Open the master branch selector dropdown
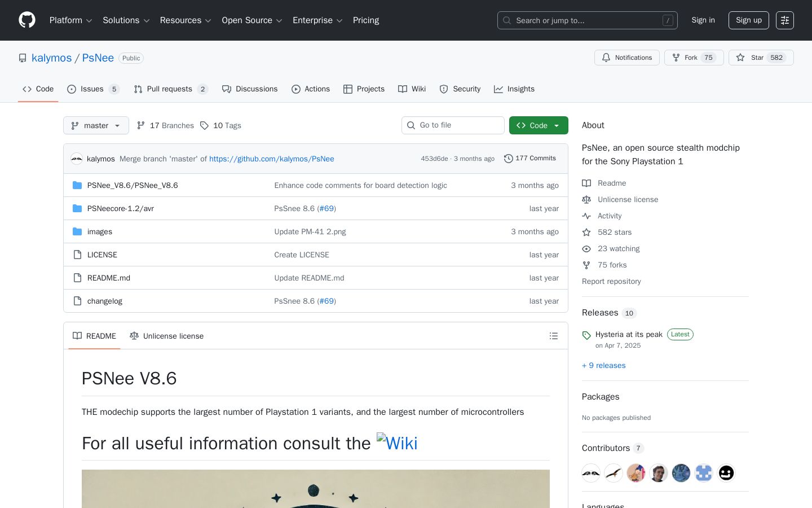This screenshot has width=812, height=508. pyautogui.click(x=96, y=125)
